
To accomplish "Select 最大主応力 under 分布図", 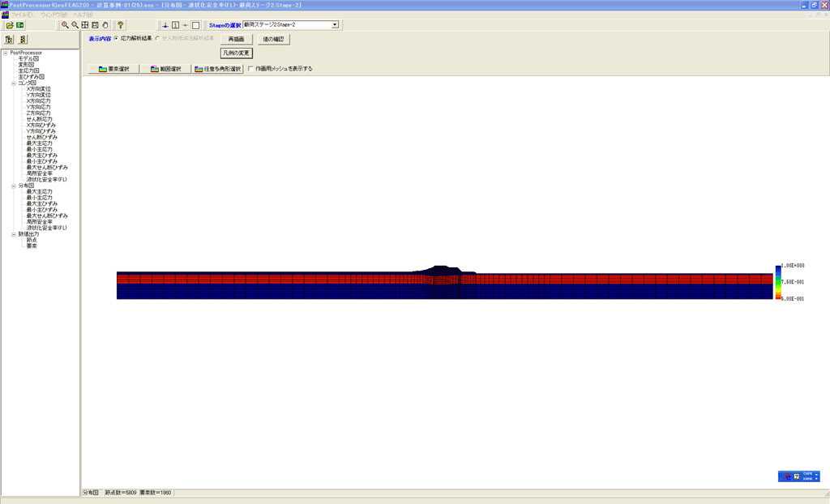I will (39, 192).
